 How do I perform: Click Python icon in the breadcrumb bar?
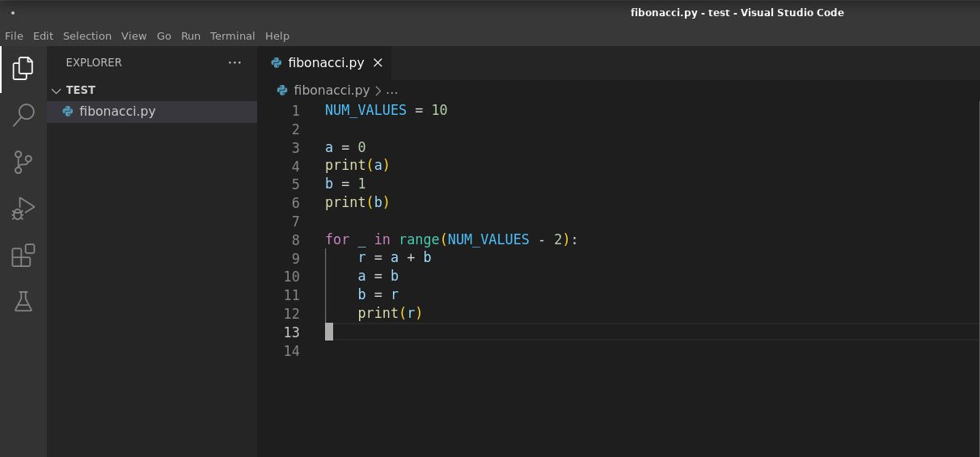coord(282,91)
